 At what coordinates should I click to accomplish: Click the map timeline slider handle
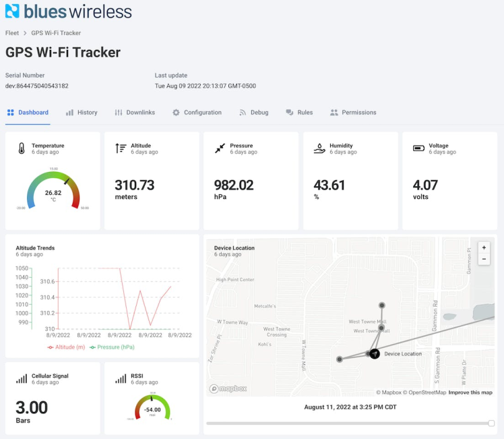click(491, 423)
